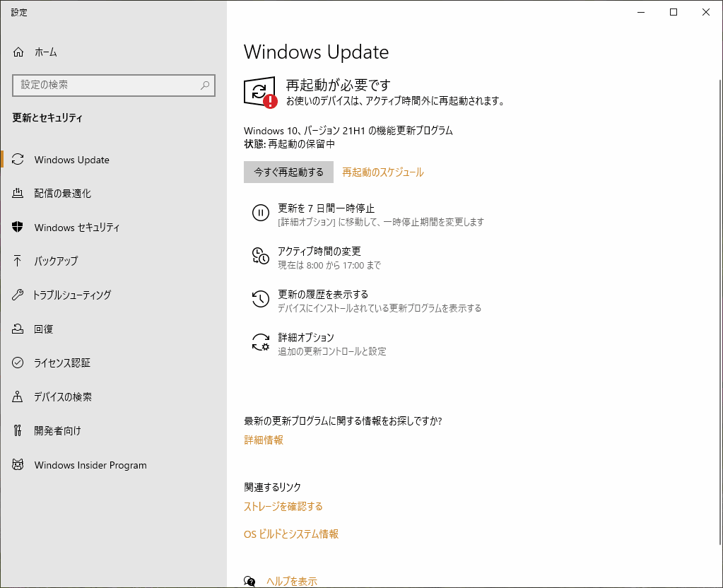
Task: Click the 状態: 再起動の保留中 text
Action: 290,144
